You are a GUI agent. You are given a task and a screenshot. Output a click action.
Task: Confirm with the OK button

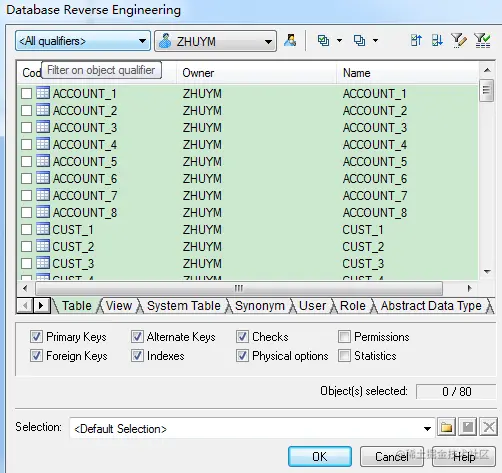pyautogui.click(x=320, y=456)
